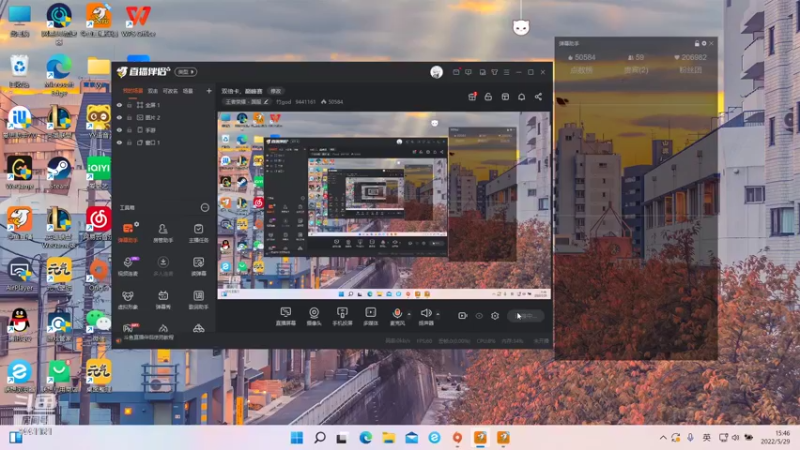Click the bell notification icon above preview
The width and height of the screenshot is (800, 450).
tap(521, 96)
